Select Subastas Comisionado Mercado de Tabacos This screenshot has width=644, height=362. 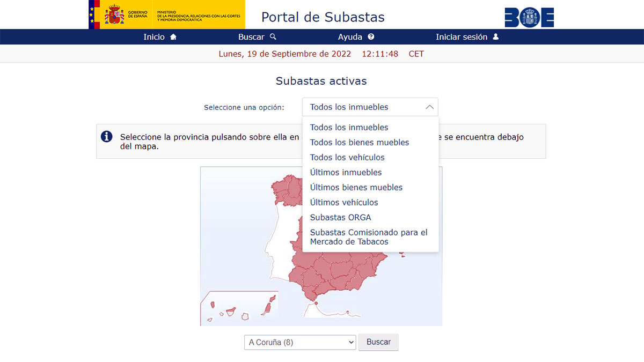pyautogui.click(x=369, y=237)
